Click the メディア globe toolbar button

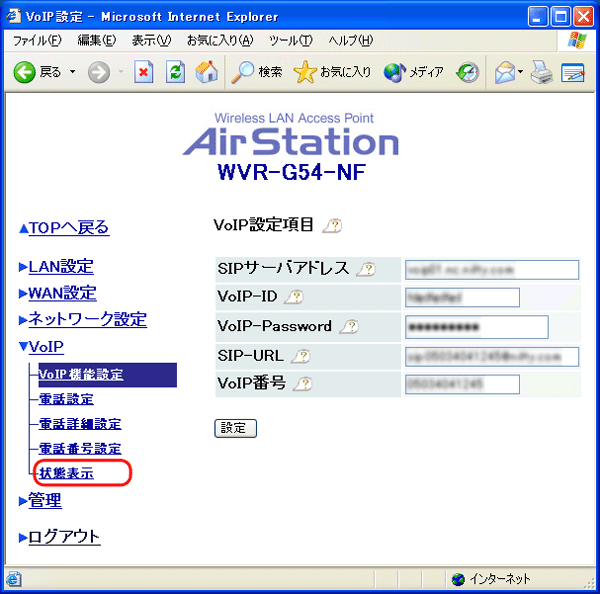(414, 72)
